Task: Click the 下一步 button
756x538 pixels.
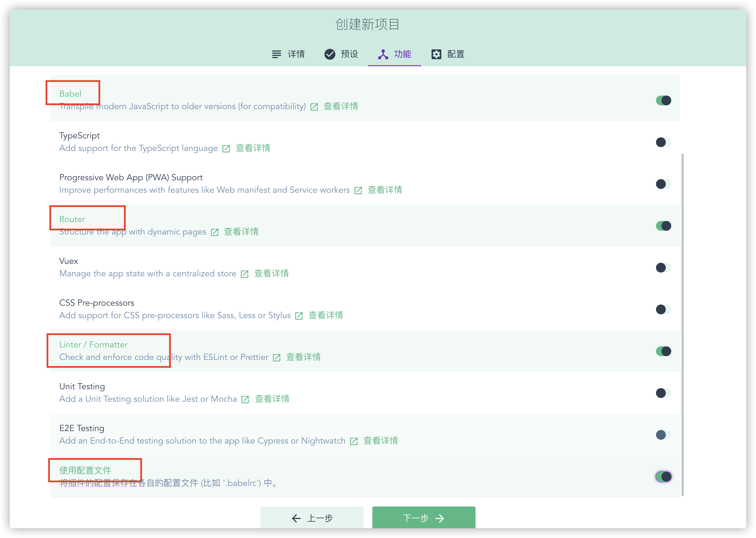Action: 423,518
